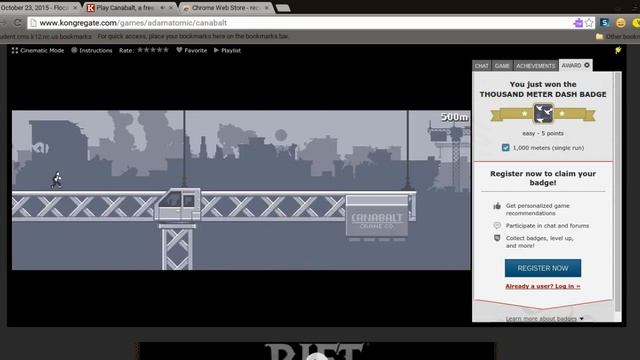Click 'easy - 5 points' text
This screenshot has height=360, width=640.
point(543,133)
